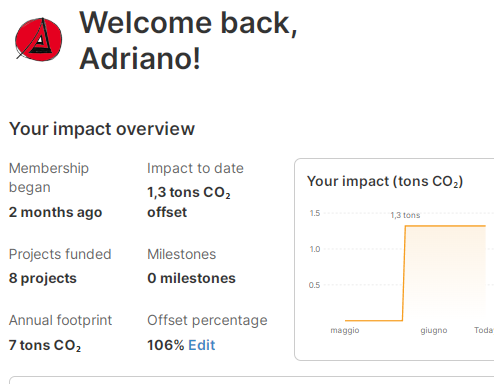494x384 pixels.
Task: Click the Annual footprint label
Action: tap(60, 320)
